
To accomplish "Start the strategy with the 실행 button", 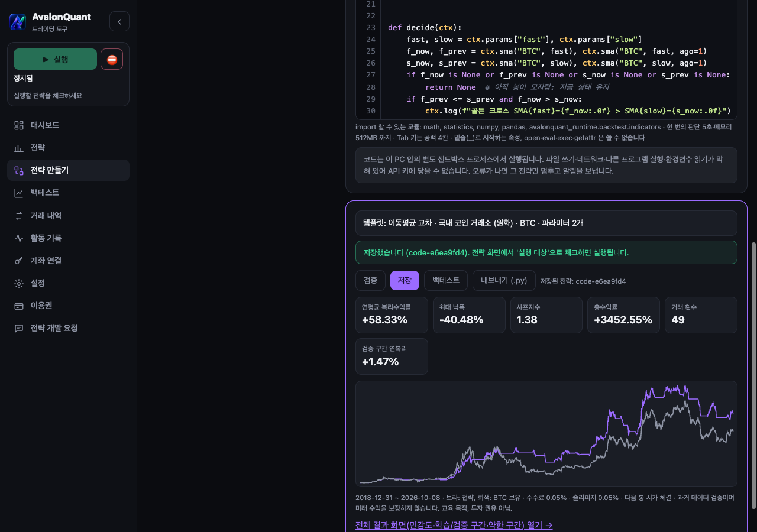I will click(x=55, y=59).
